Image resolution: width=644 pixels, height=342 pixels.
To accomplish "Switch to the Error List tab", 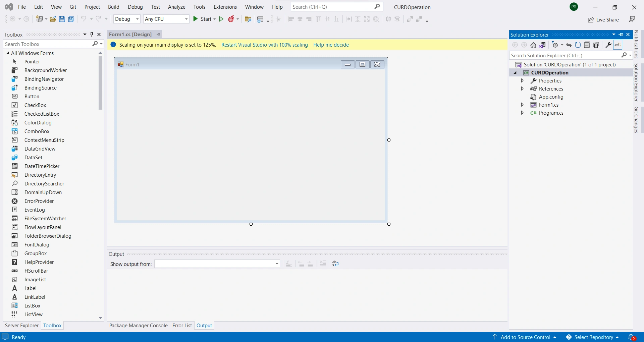I will tap(182, 326).
